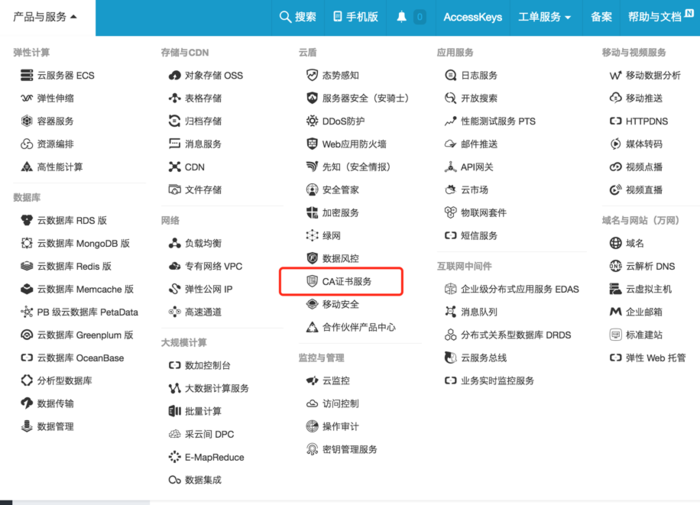Click the 云服务器 ECS icon

(27, 75)
